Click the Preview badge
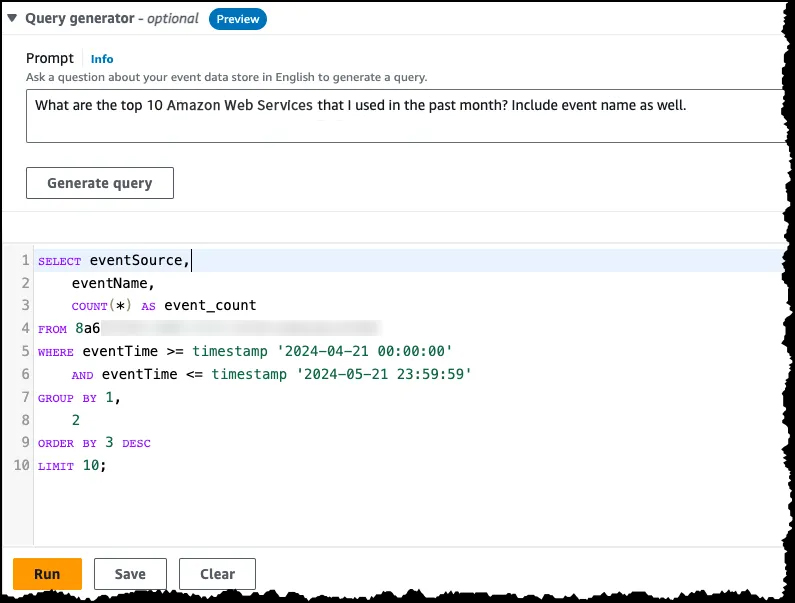This screenshot has width=795, height=603. click(x=238, y=19)
